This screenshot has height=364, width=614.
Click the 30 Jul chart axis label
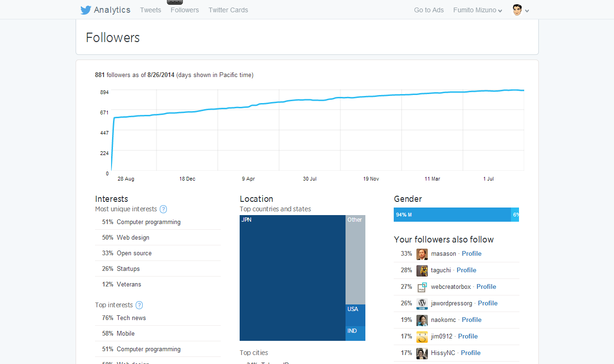click(310, 179)
